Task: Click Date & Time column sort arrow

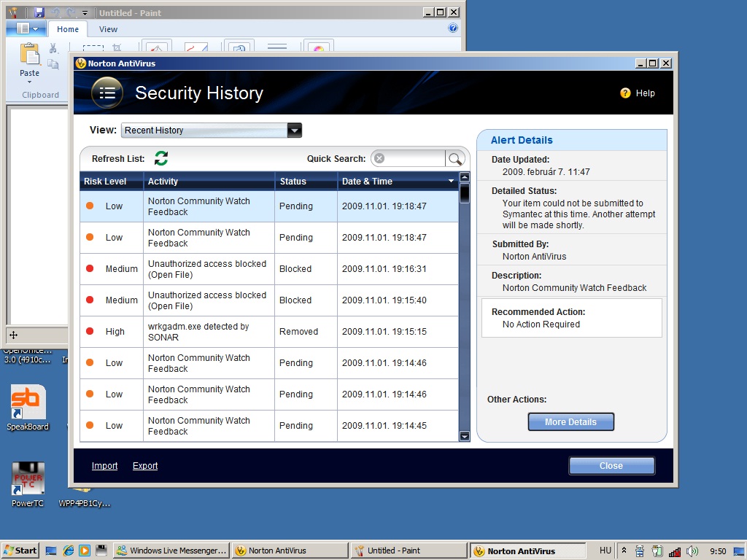Action: pyautogui.click(x=451, y=181)
